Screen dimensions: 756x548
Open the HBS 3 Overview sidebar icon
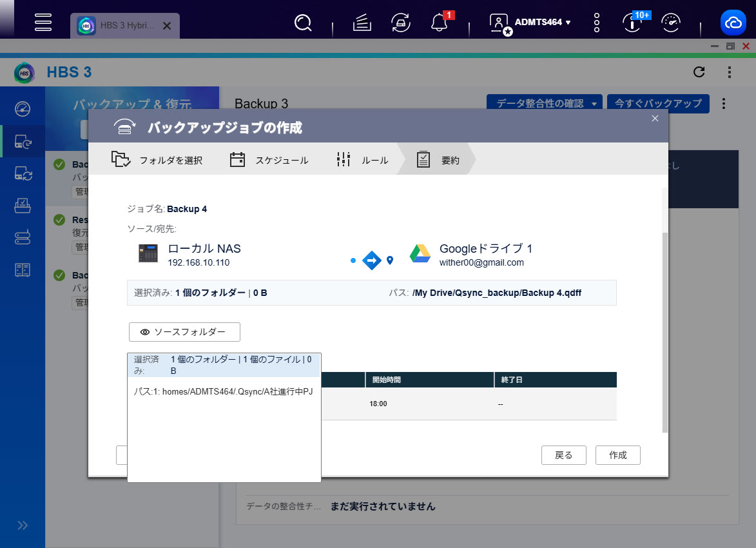pos(23,108)
